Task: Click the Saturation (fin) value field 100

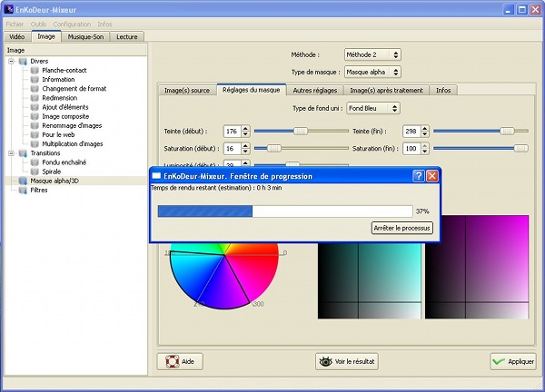Action: [x=411, y=149]
